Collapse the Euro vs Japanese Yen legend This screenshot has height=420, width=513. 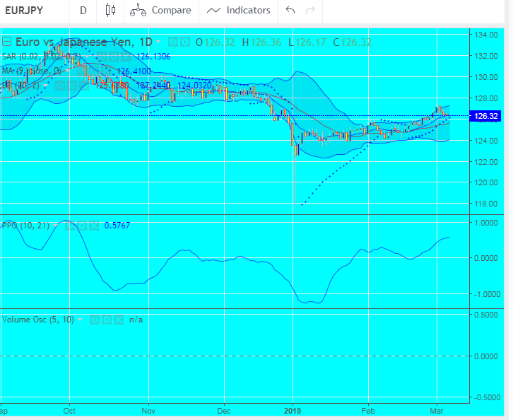tap(6, 42)
